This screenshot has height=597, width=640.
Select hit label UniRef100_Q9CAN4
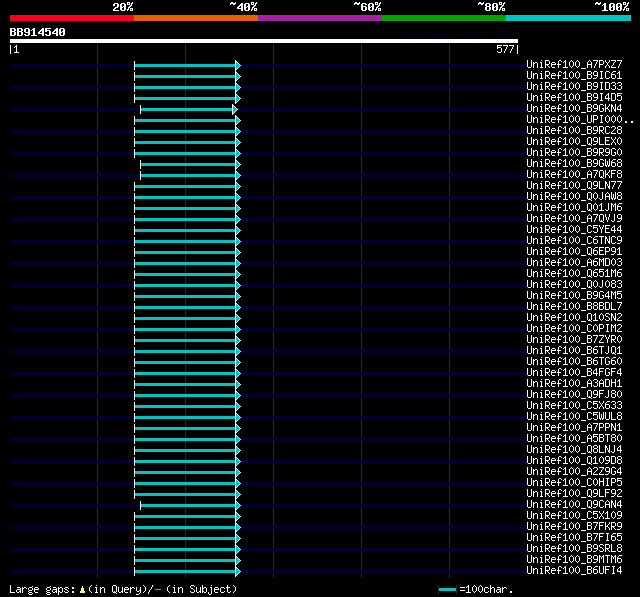tap(574, 505)
